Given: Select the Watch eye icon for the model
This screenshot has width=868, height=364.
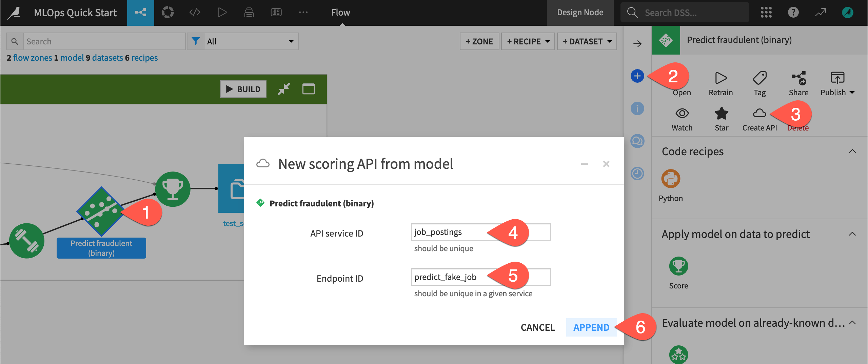Looking at the screenshot, I should [682, 114].
